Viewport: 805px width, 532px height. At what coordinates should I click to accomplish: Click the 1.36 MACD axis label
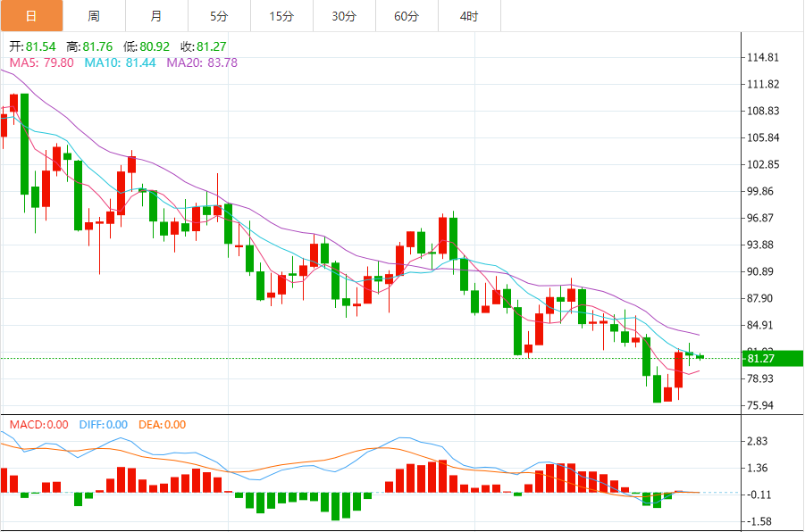coord(758,468)
